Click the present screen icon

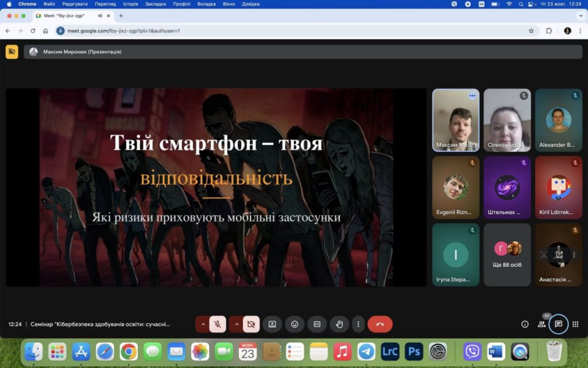pyautogui.click(x=272, y=324)
